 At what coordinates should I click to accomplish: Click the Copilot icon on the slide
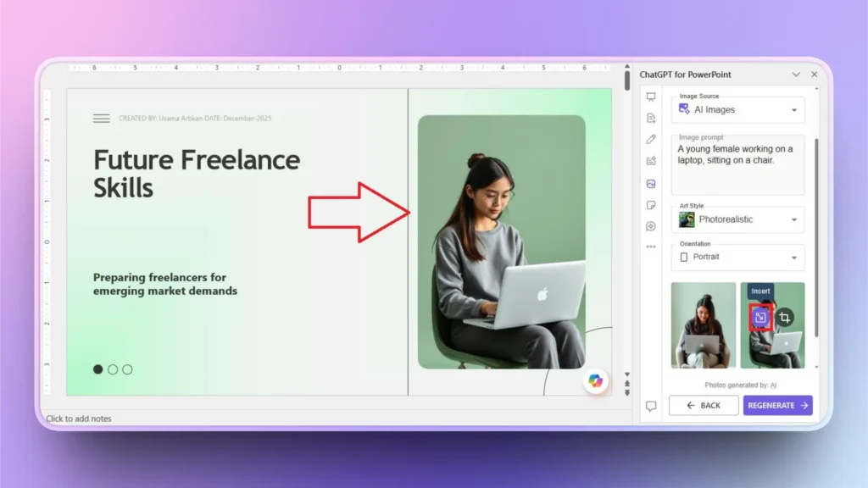point(596,382)
